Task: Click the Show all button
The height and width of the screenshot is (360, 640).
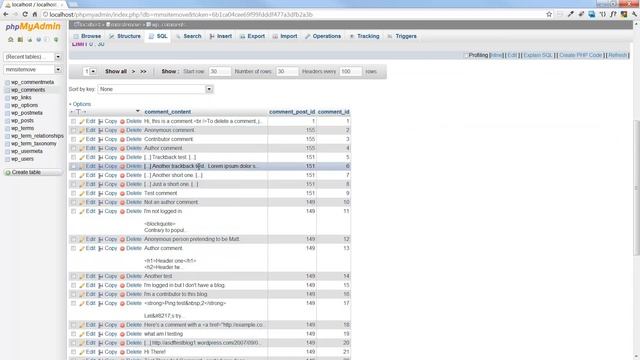Action: coord(116,71)
